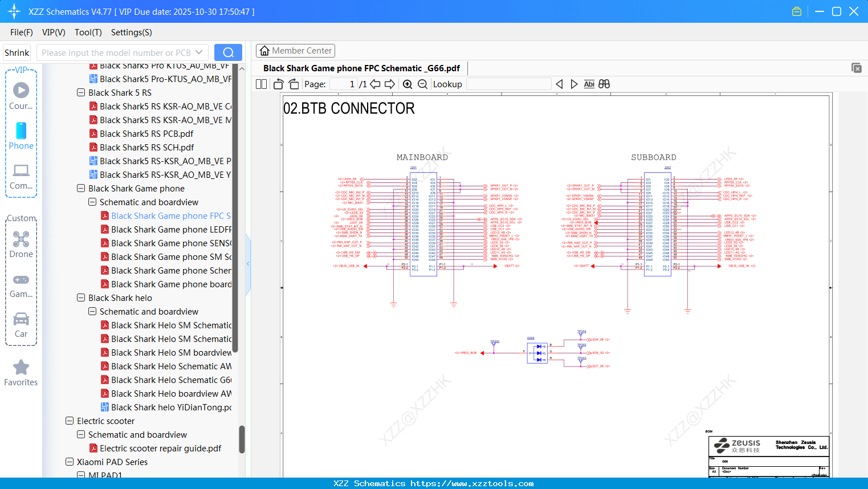Toggle the two-page layout view icon
The image size is (868, 489).
tap(262, 84)
